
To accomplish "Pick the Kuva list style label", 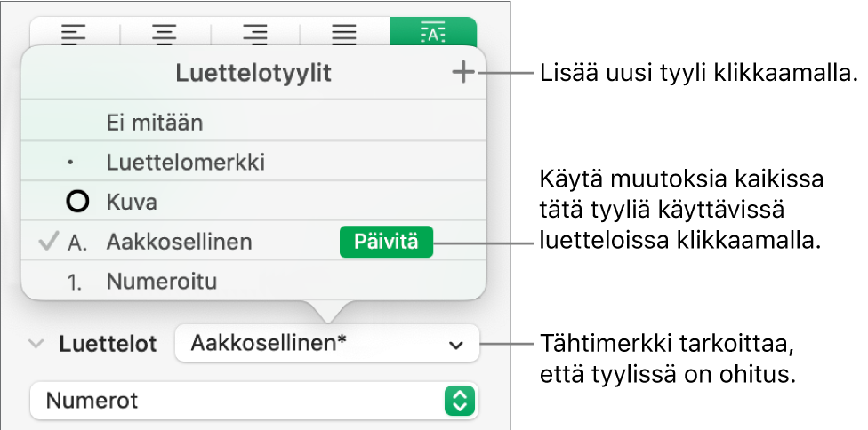I will tap(132, 202).
